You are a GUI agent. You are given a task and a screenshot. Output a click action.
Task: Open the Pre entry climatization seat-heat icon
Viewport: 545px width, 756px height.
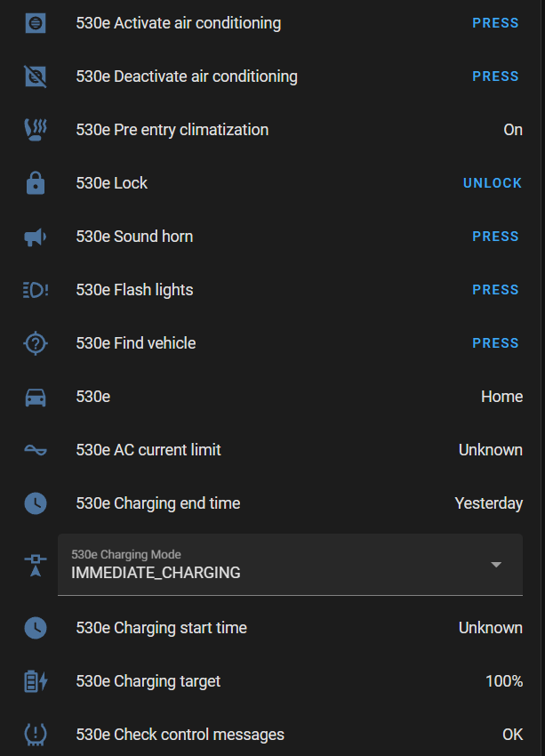point(36,130)
